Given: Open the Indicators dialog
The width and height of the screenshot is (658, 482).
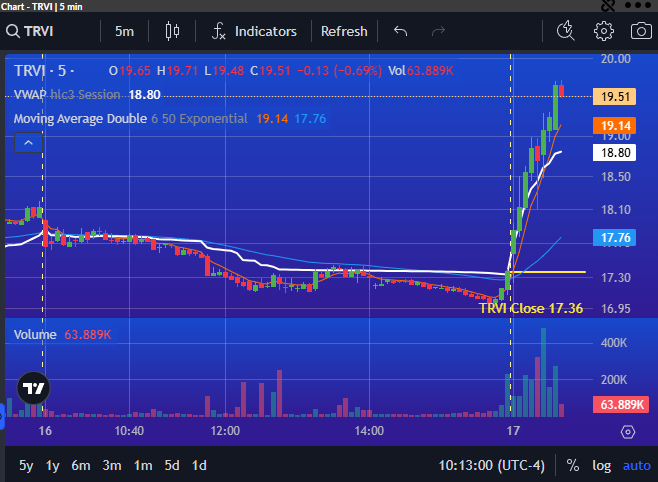Looking at the screenshot, I should click(254, 31).
